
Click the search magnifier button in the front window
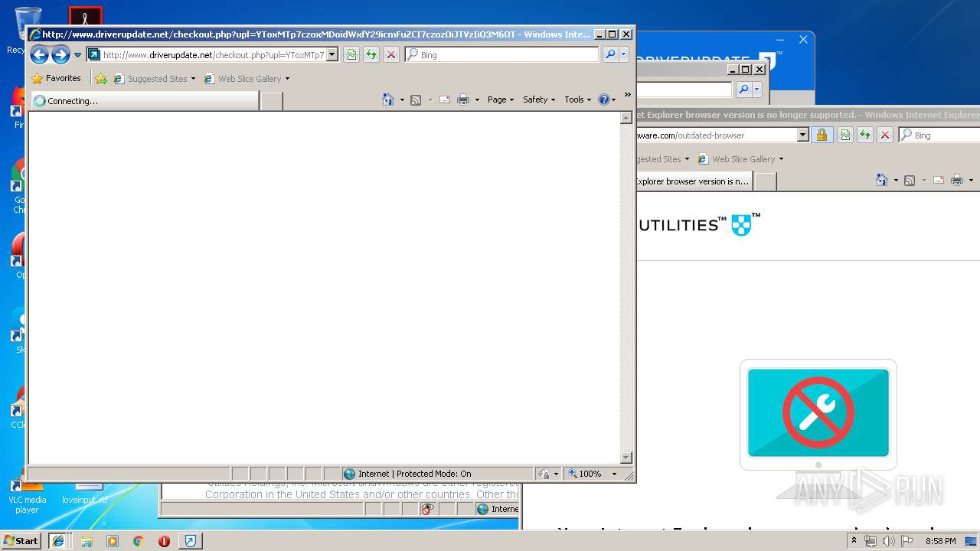point(610,54)
